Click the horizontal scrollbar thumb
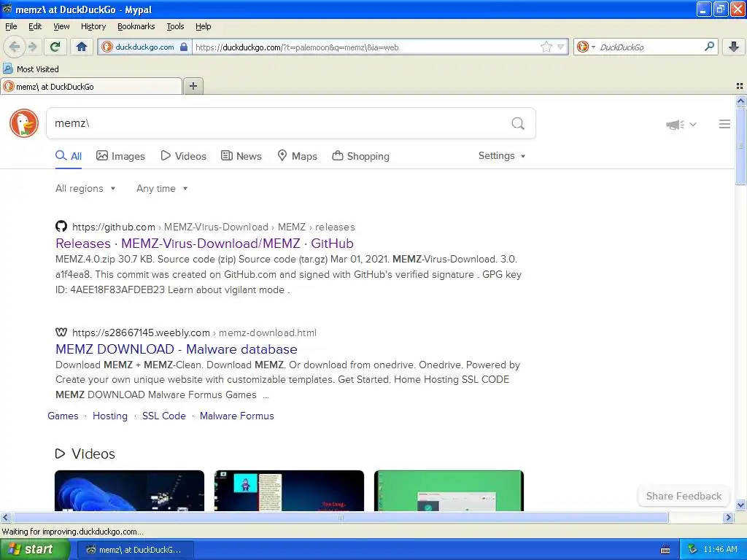 (340, 517)
